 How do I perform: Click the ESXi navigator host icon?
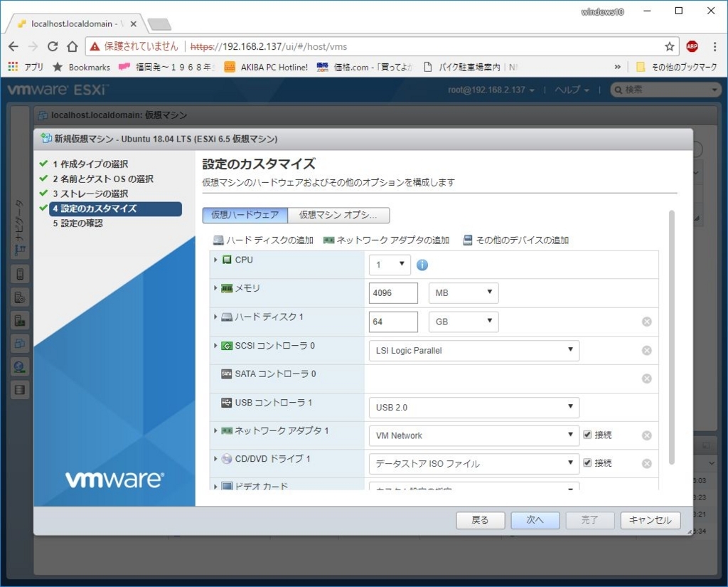click(x=20, y=274)
